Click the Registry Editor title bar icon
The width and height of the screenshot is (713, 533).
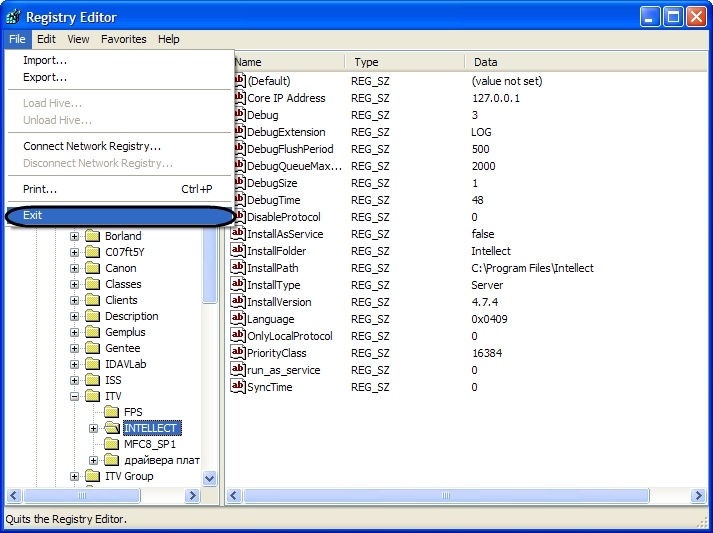point(13,17)
